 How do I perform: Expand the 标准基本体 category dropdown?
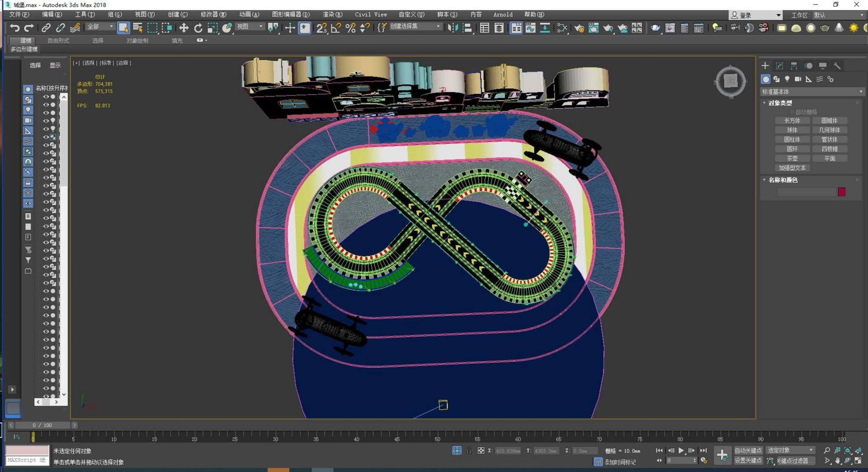[x=812, y=92]
